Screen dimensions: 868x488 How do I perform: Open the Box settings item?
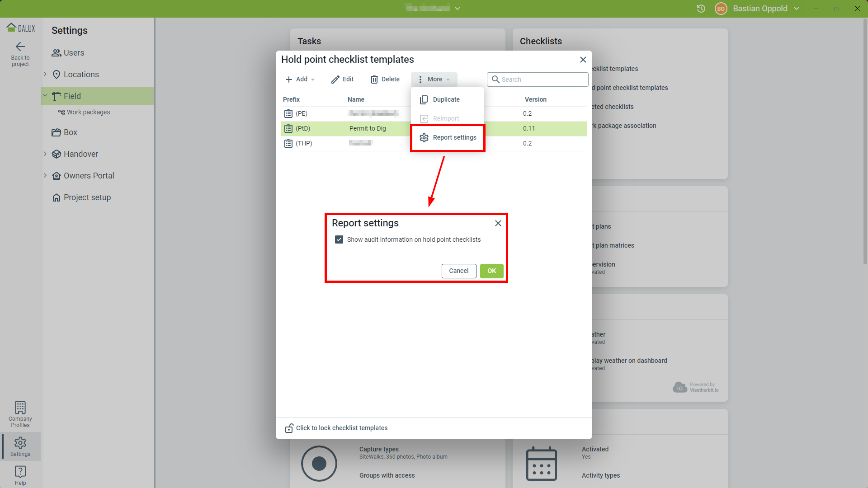coord(70,132)
